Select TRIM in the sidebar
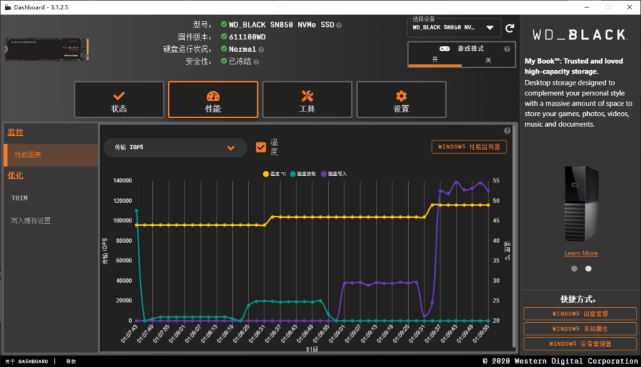 pos(20,198)
